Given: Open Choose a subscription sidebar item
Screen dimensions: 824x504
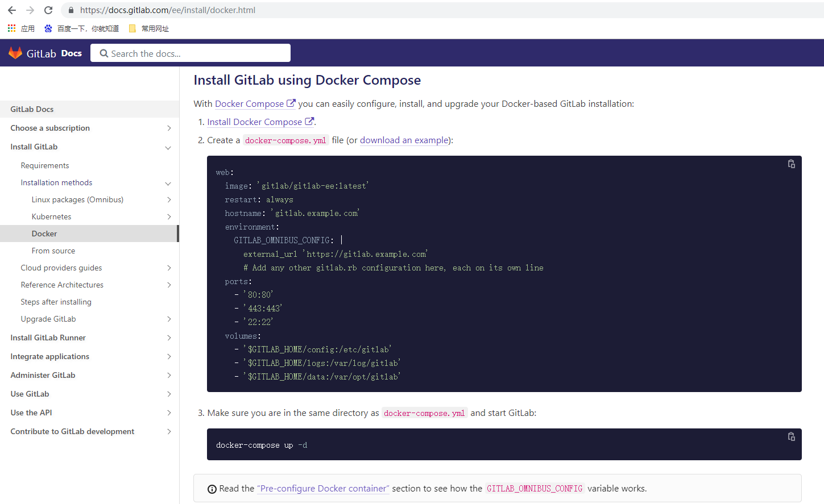Looking at the screenshot, I should pyautogui.click(x=50, y=128).
